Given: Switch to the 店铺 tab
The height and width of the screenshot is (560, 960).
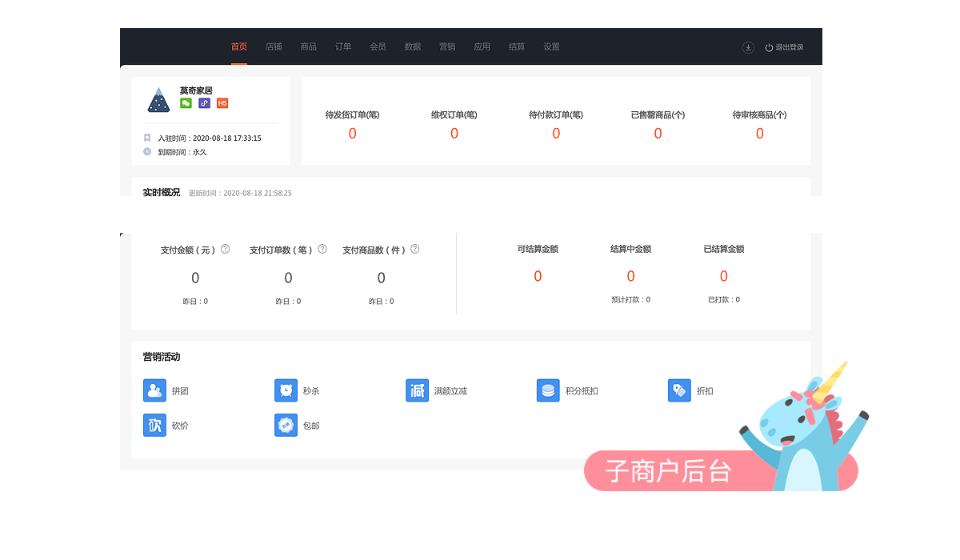Looking at the screenshot, I should [274, 47].
